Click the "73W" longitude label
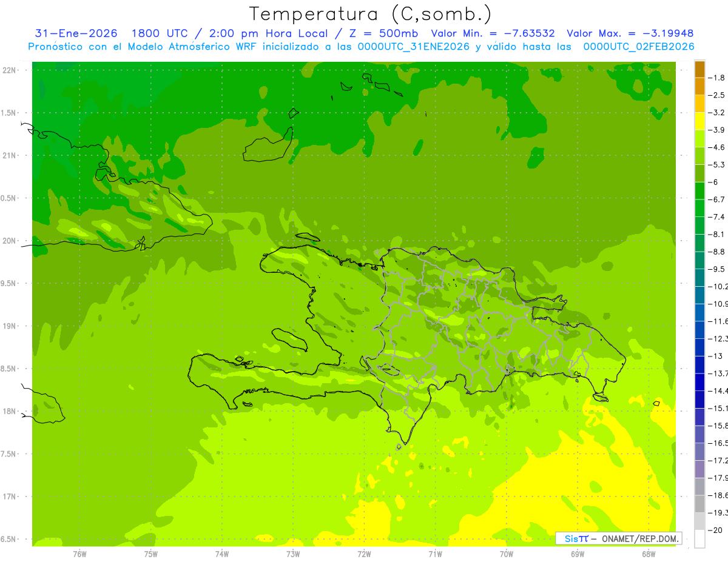This screenshot has height=562, width=728. click(x=293, y=554)
